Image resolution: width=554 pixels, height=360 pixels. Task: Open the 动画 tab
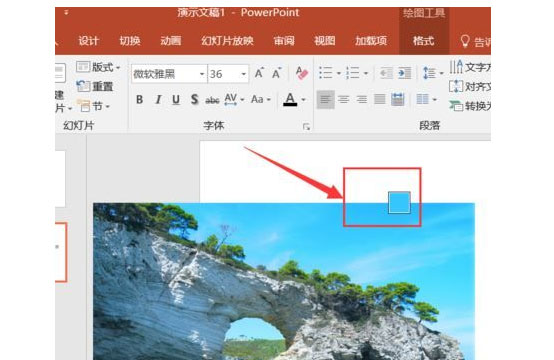point(171,41)
